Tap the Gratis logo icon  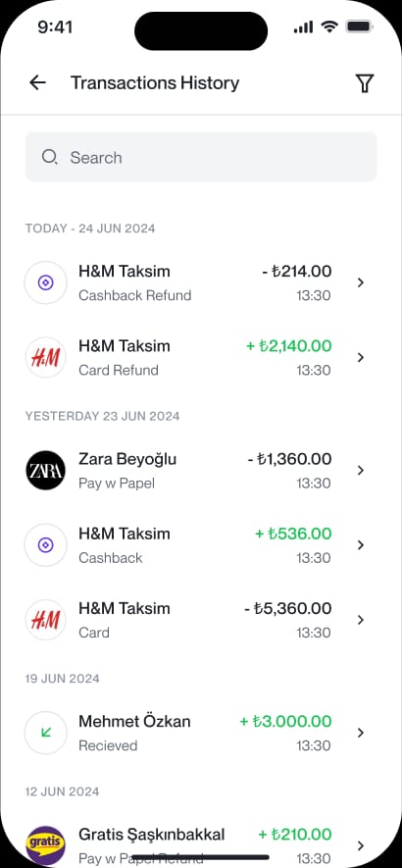tap(45, 845)
